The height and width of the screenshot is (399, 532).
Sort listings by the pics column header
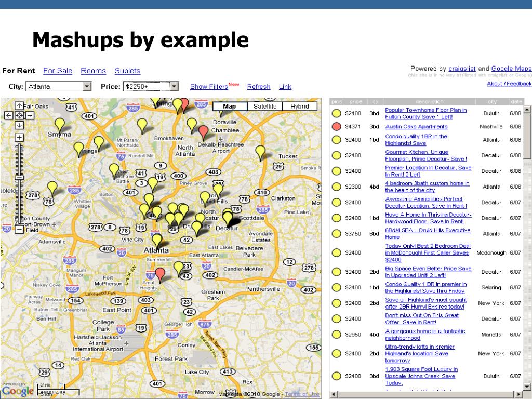point(337,101)
